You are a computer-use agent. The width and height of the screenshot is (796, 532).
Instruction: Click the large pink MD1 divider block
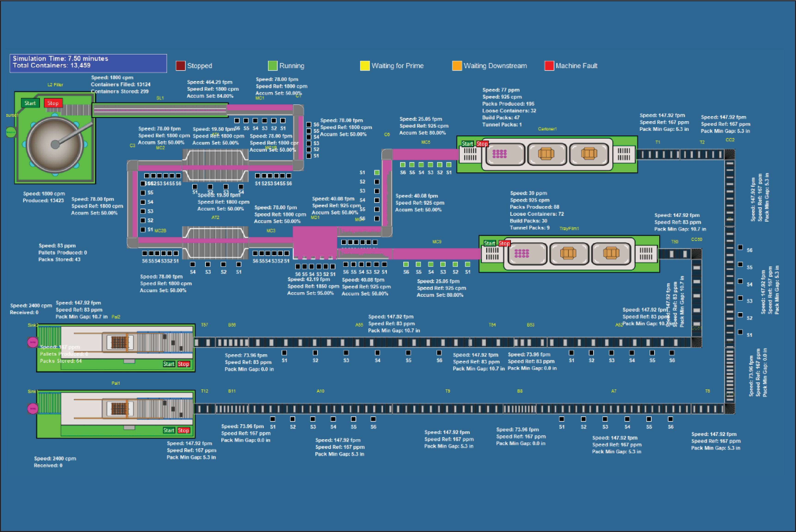point(315,243)
